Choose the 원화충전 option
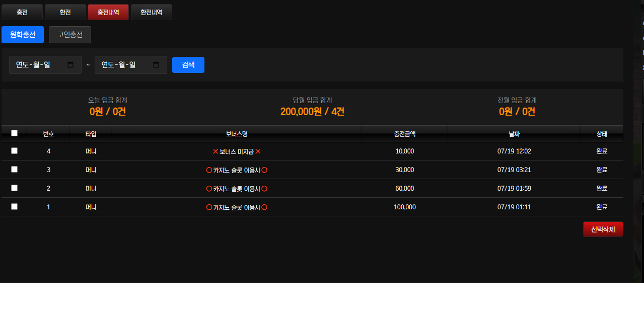644x326 pixels. [23, 35]
